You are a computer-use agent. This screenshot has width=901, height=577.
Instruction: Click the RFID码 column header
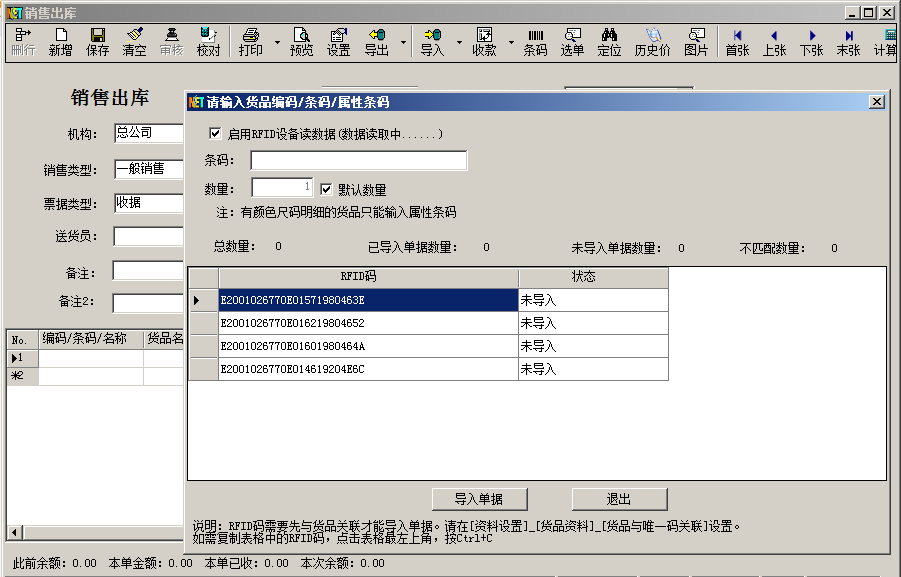pos(368,277)
